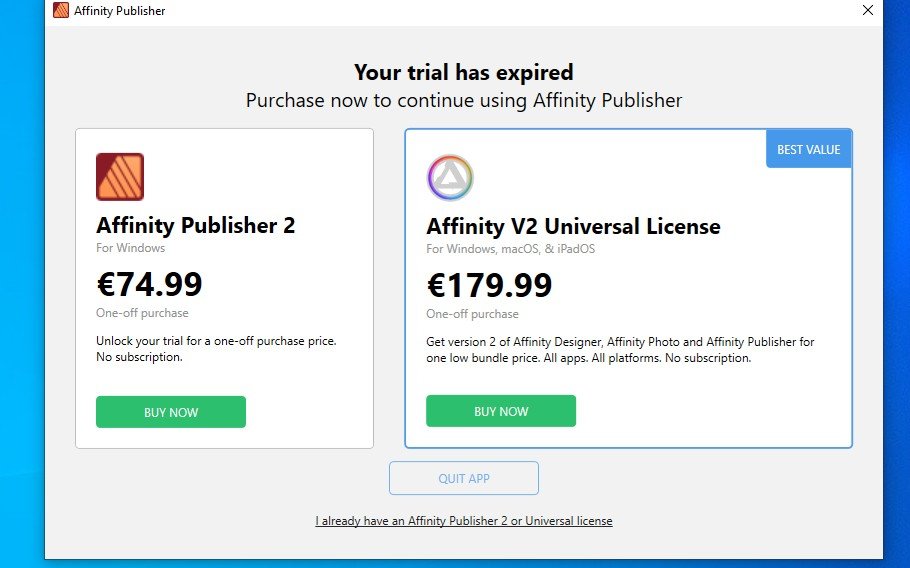The image size is (910, 568).
Task: Buy Affinity Publisher 2 for Windows
Action: point(171,412)
